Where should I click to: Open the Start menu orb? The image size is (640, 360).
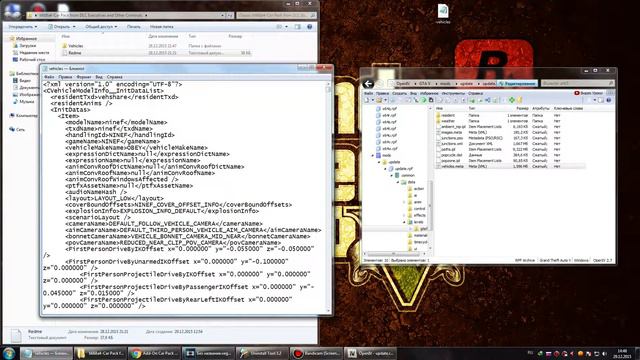click(x=9, y=353)
